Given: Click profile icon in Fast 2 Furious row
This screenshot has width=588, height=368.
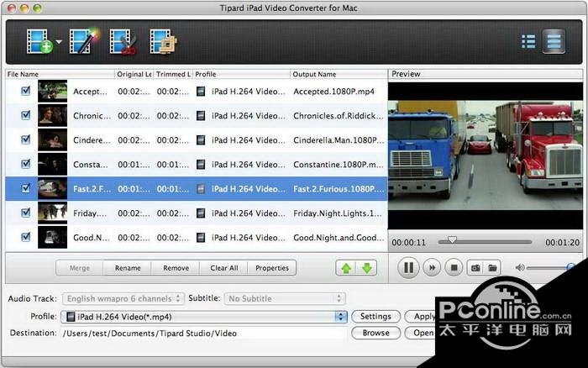Looking at the screenshot, I should [x=201, y=189].
